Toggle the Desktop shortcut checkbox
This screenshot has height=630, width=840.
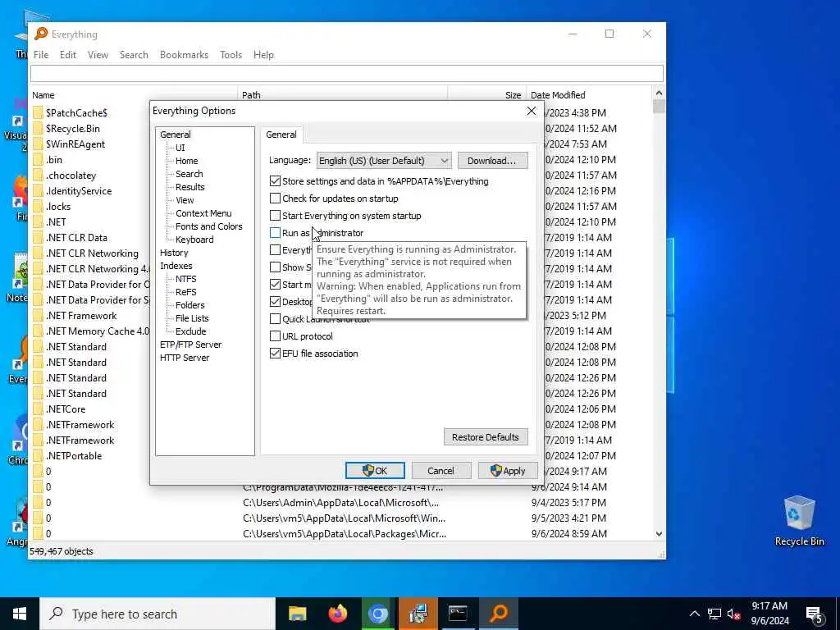pyautogui.click(x=275, y=302)
